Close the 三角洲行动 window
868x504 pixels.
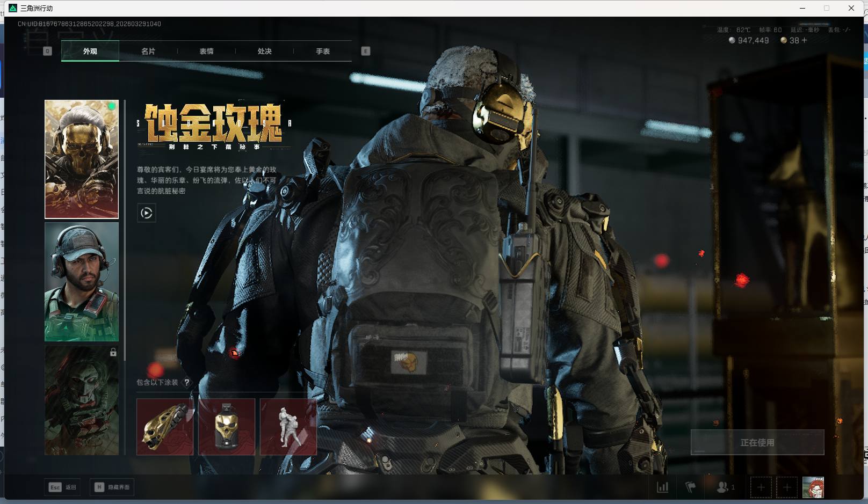851,8
